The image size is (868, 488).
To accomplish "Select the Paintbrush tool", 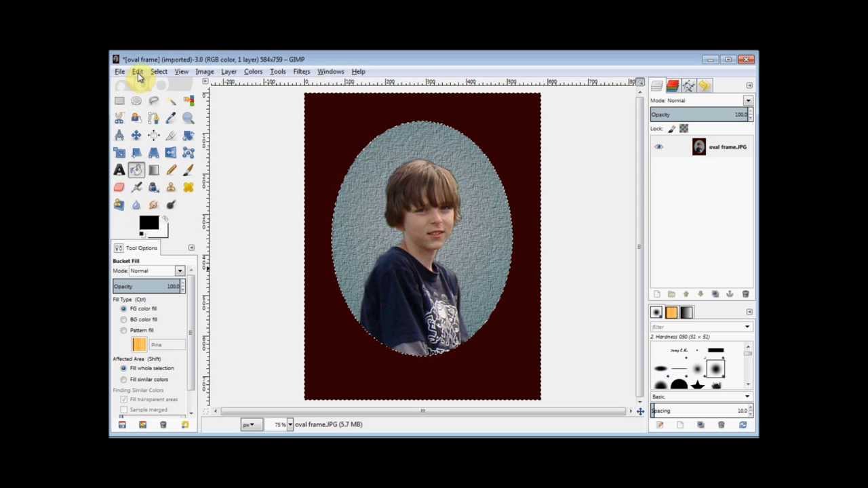I will tap(188, 170).
